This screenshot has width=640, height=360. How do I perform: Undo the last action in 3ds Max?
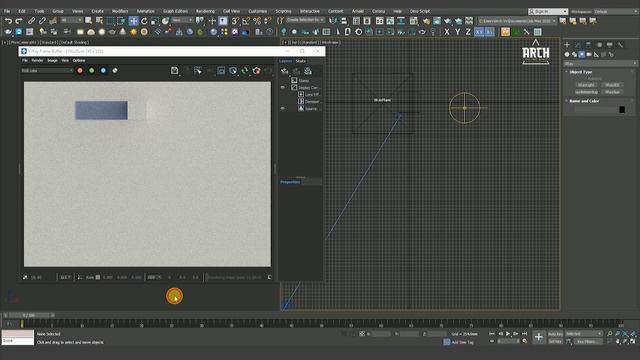pos(8,21)
